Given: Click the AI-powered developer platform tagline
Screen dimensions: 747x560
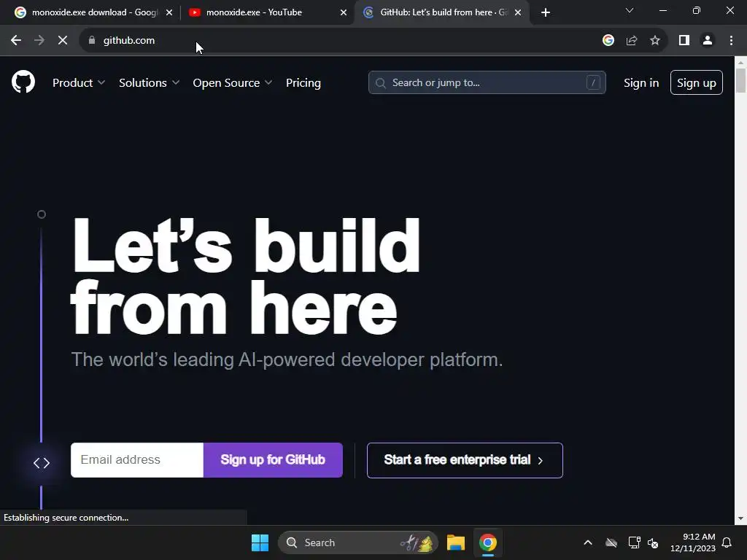Looking at the screenshot, I should pyautogui.click(x=287, y=359).
